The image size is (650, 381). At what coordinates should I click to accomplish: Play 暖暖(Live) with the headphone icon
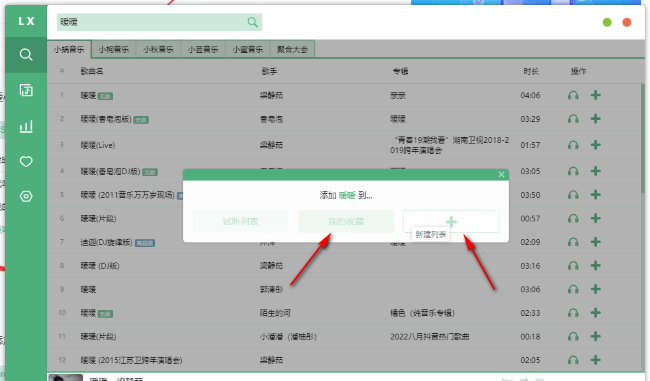tap(573, 145)
